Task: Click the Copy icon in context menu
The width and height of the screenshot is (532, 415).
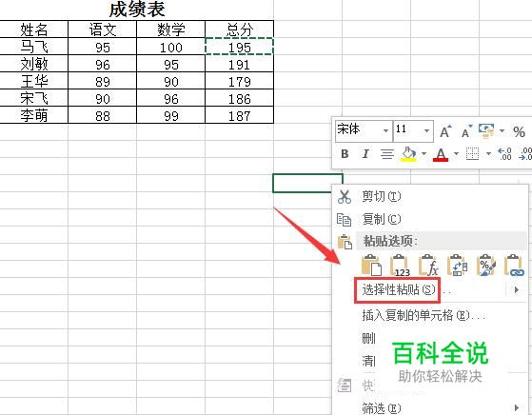Action: coord(344,220)
